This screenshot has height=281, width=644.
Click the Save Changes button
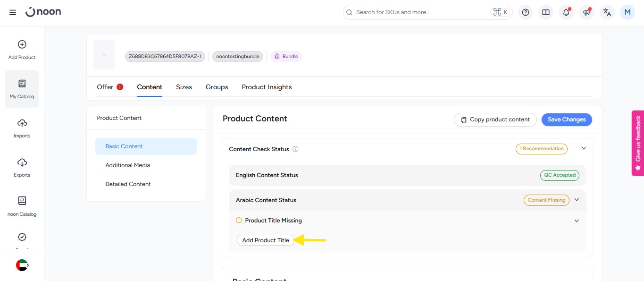566,119
